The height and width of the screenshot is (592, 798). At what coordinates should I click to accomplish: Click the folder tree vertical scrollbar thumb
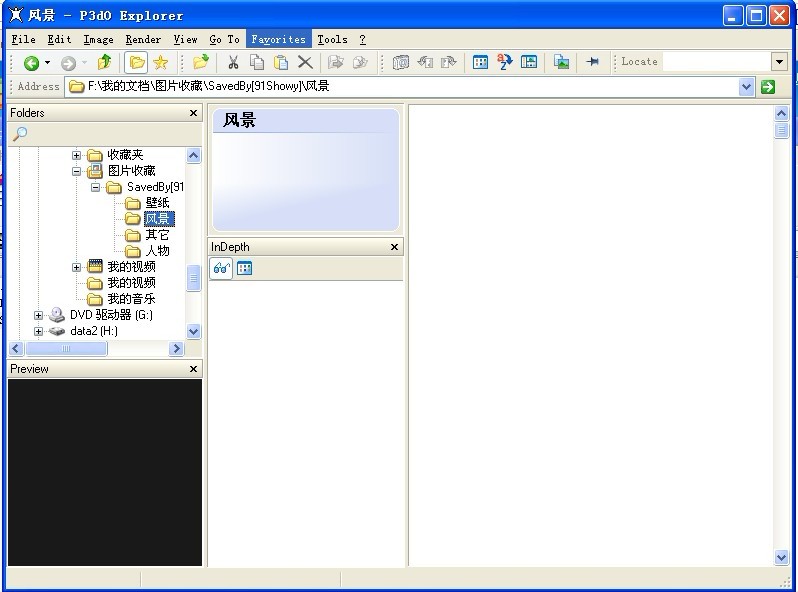point(193,278)
